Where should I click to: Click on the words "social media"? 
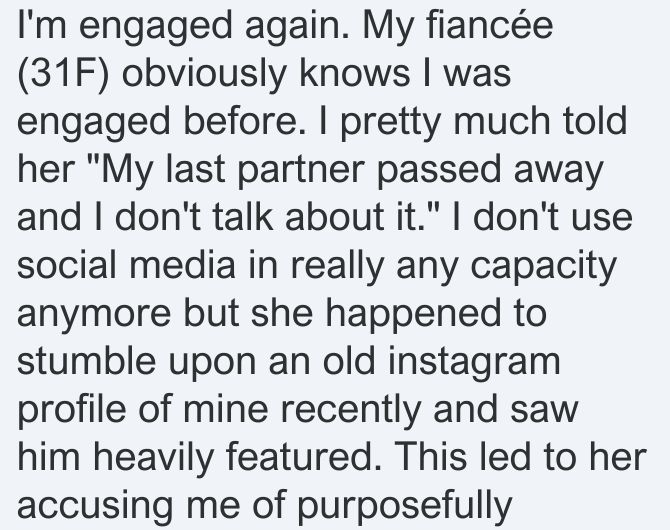tap(126, 265)
